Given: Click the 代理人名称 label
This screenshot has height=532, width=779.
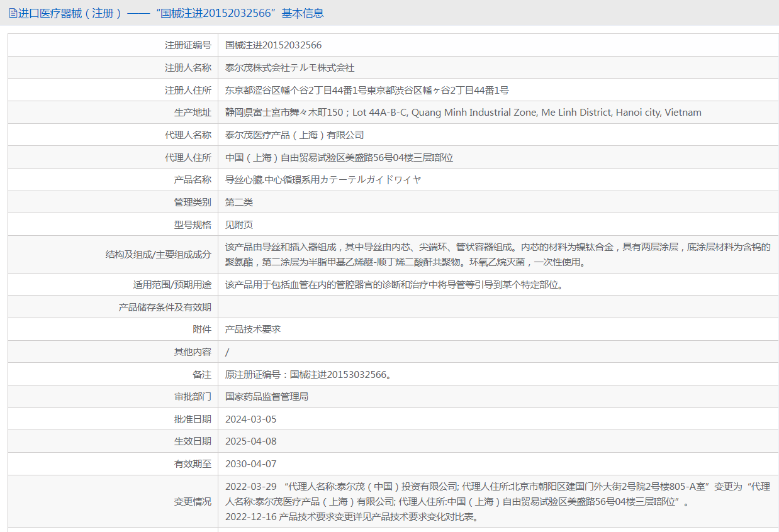Looking at the screenshot, I should (x=188, y=135).
